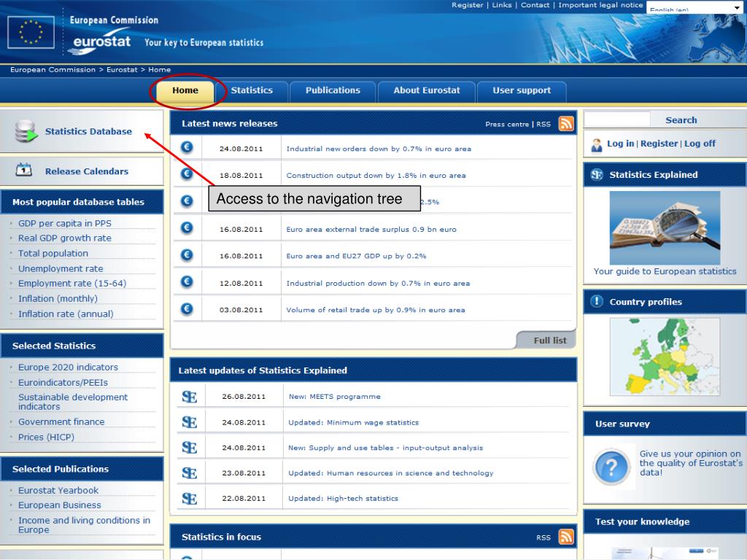
Task: Click the Search button
Action: (x=681, y=120)
